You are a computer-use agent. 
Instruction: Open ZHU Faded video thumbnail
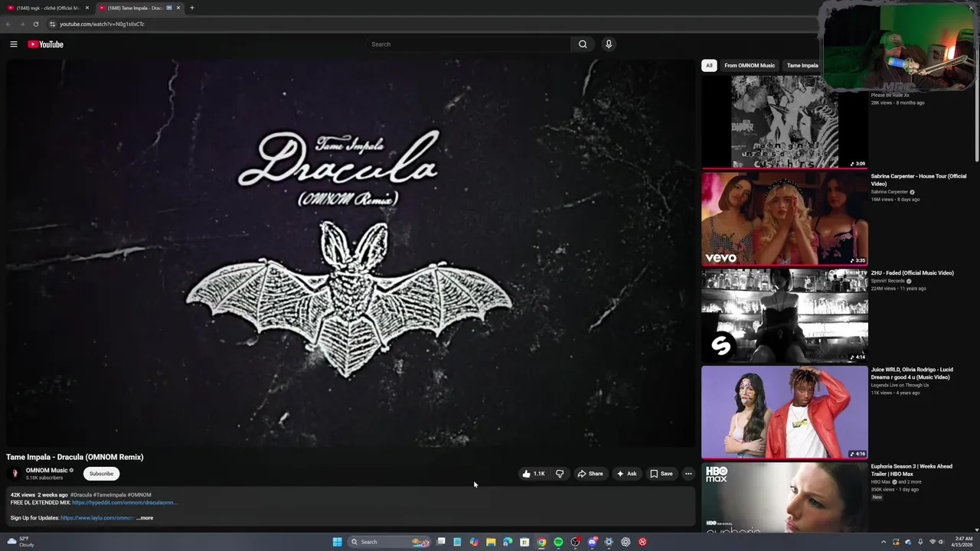click(785, 315)
